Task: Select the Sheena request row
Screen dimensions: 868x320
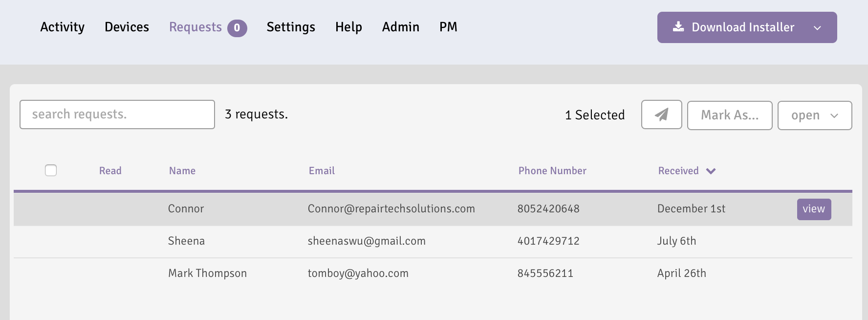Action: coord(186,241)
